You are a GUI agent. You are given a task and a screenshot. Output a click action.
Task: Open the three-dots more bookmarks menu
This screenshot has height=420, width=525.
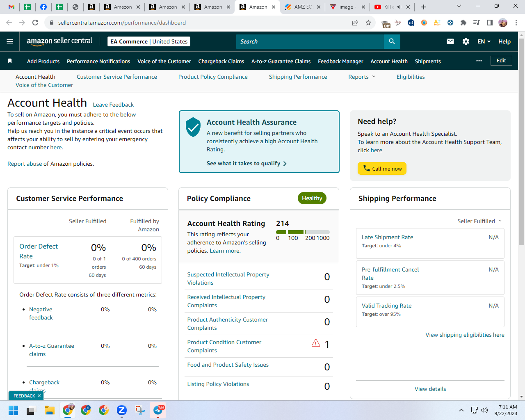click(479, 61)
